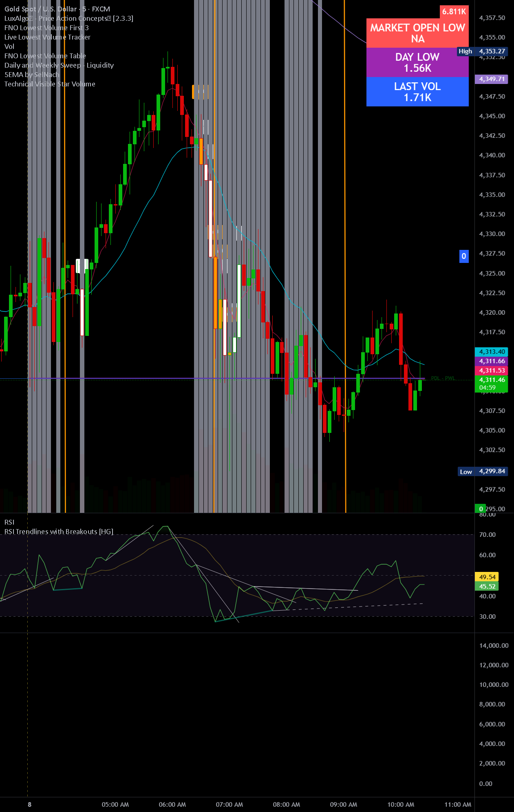514x812 pixels.
Task: Click the Gold Spot / U.S. Dollar symbol title
Action: coord(57,9)
